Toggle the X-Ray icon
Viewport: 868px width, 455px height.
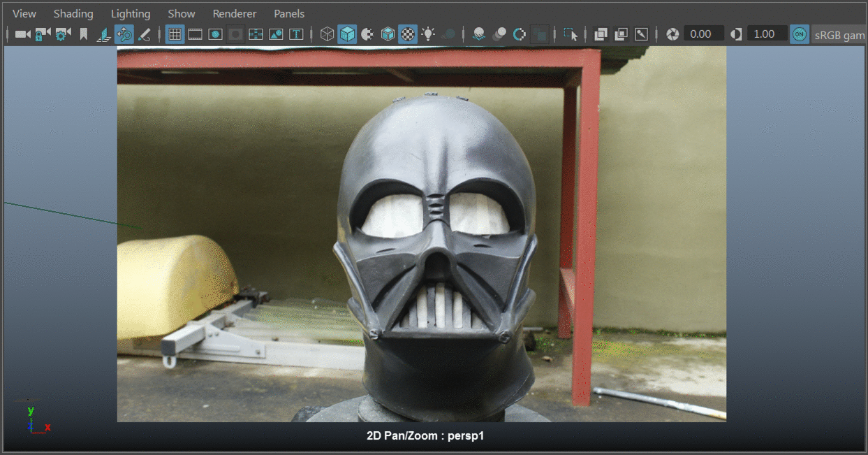point(601,34)
